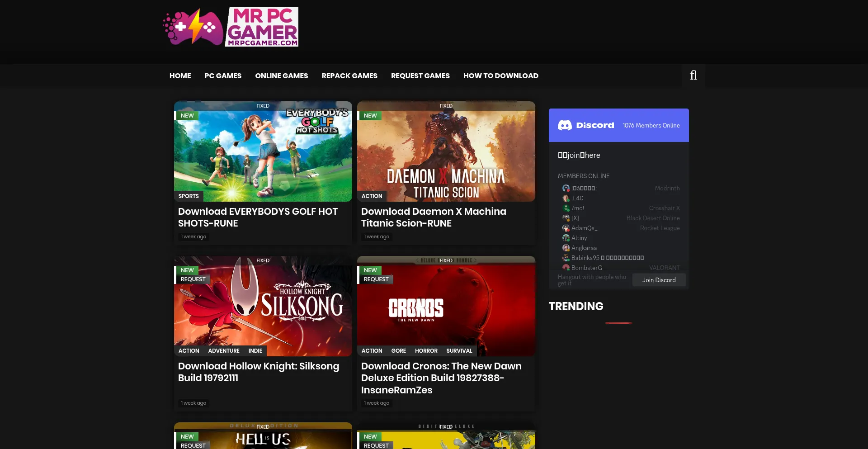Click the MEMBERS ONLINE heading
This screenshot has height=449, width=868.
coord(584,176)
